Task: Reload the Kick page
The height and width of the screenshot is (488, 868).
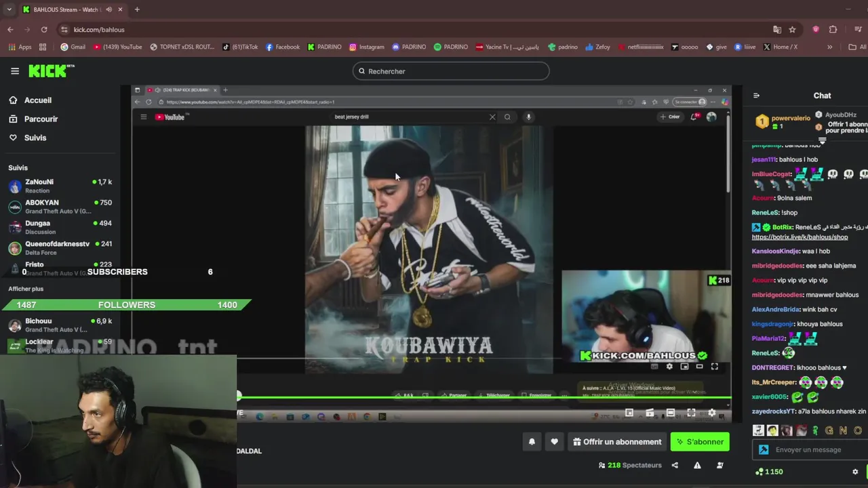Action: [44, 30]
